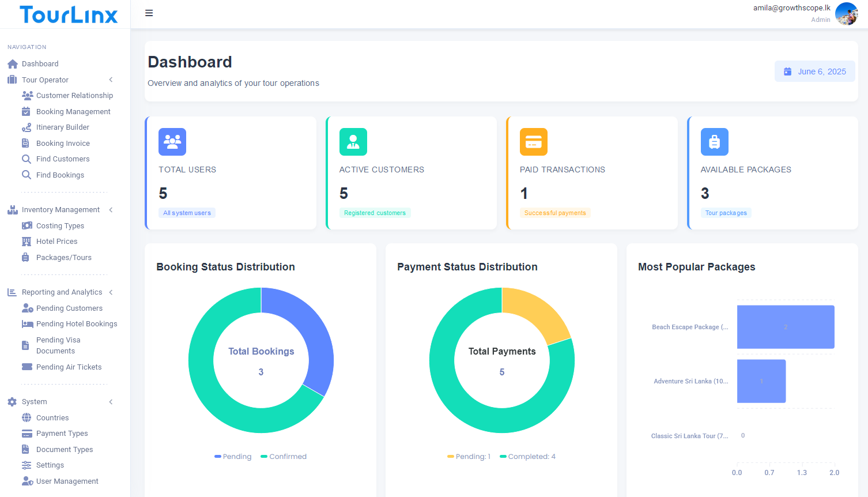The image size is (868, 497).
Task: Open the user profile avatar
Action: tap(846, 14)
